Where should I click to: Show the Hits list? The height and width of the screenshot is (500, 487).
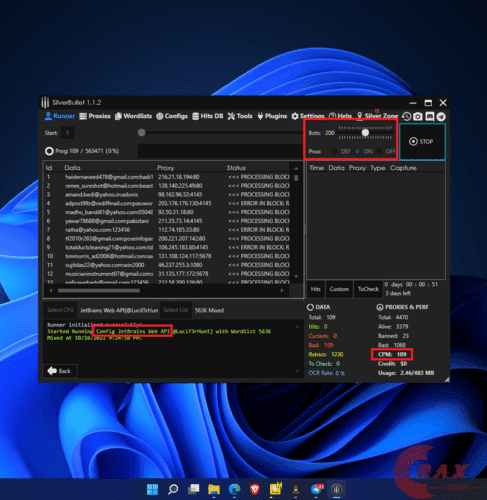tap(316, 289)
